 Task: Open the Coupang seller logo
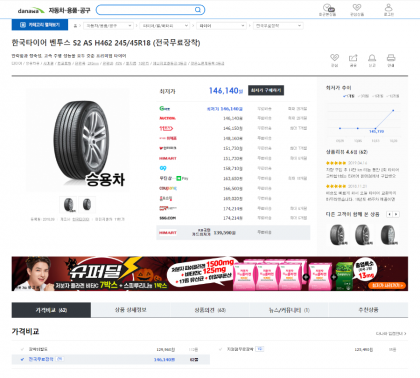[168, 188]
